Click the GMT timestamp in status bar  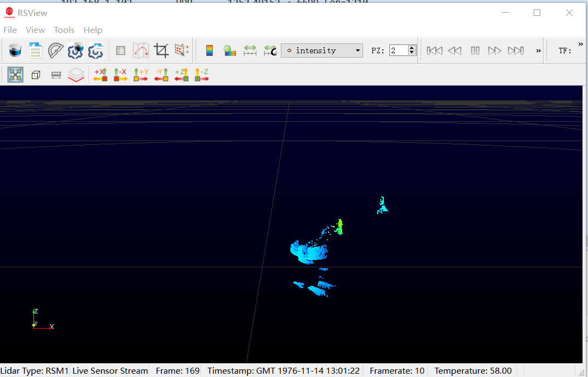coord(284,370)
